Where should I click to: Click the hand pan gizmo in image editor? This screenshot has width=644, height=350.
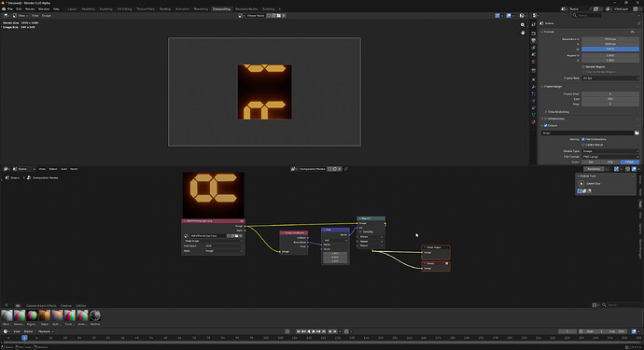point(523,33)
